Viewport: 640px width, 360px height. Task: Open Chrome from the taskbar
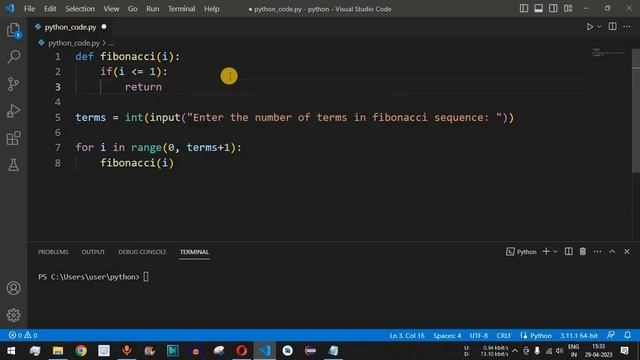81,351
